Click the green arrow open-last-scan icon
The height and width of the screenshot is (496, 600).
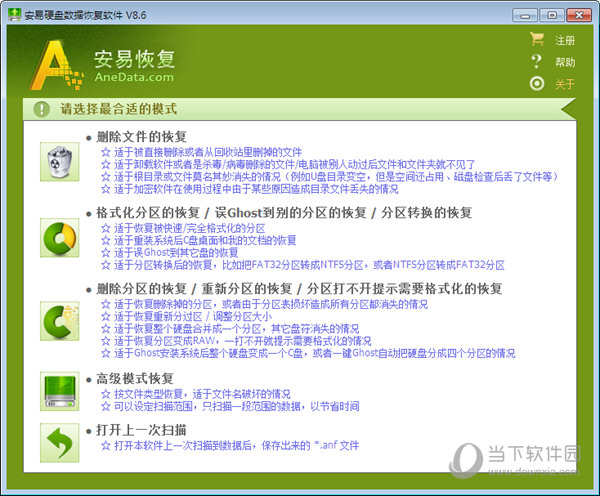tap(59, 442)
